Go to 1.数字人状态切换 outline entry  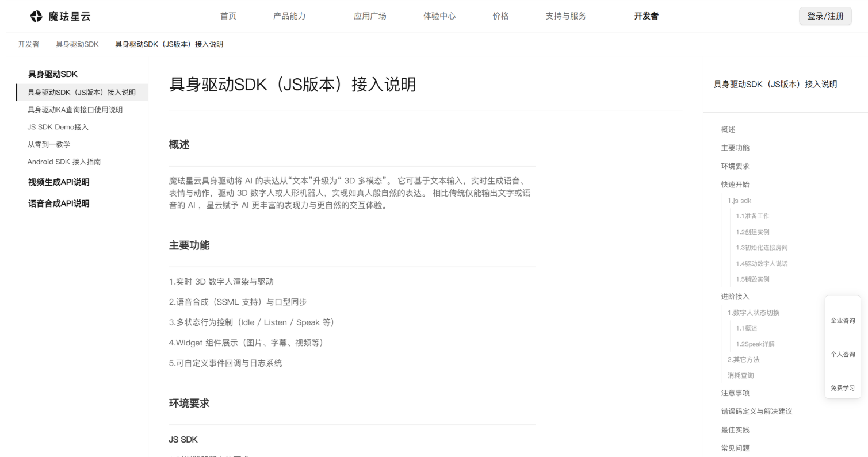pos(754,313)
